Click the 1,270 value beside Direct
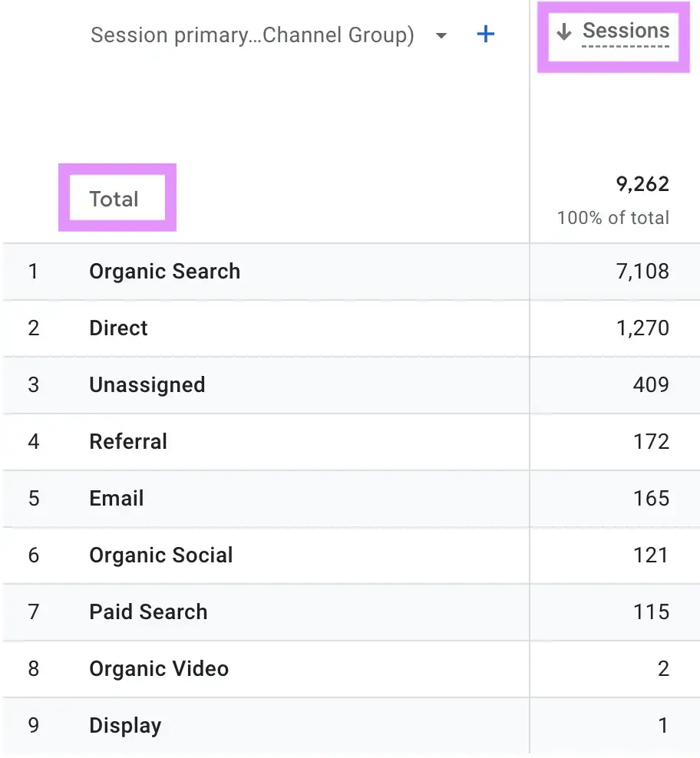 [644, 328]
